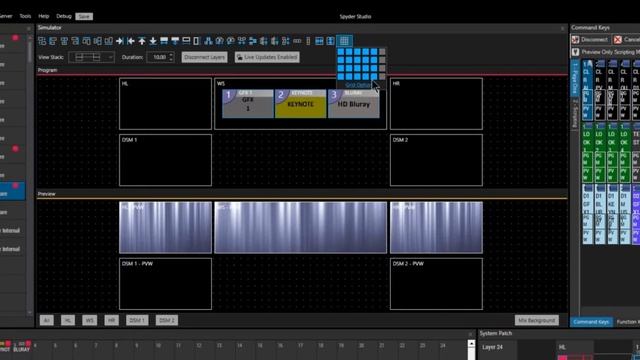Open the grid layout toolbar icon
This screenshot has width=640, height=360.
pyautogui.click(x=344, y=41)
